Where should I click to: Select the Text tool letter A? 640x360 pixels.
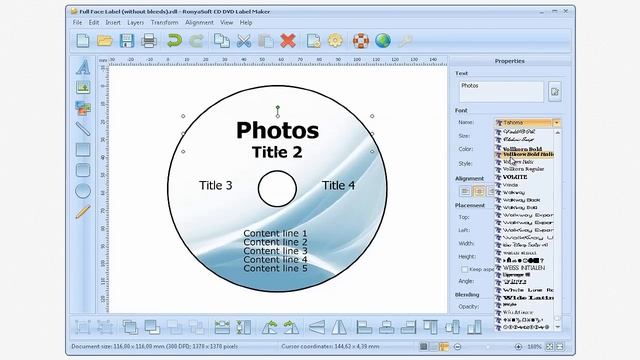pyautogui.click(x=83, y=67)
